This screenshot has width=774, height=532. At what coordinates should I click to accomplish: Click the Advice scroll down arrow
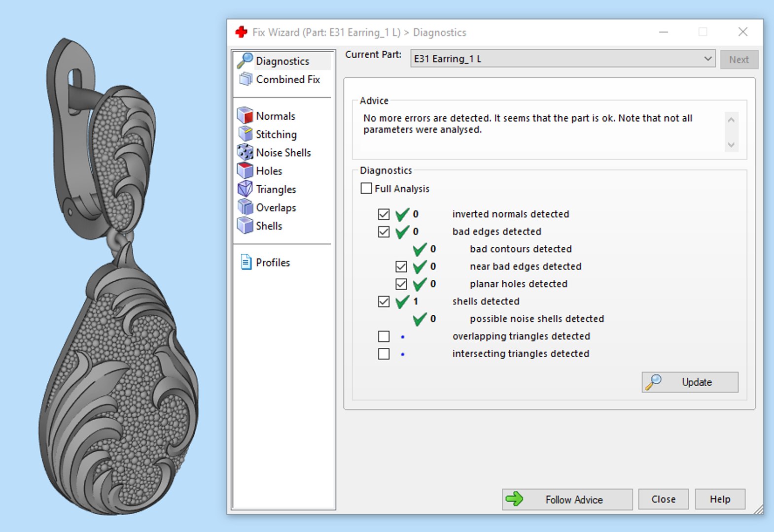click(731, 145)
